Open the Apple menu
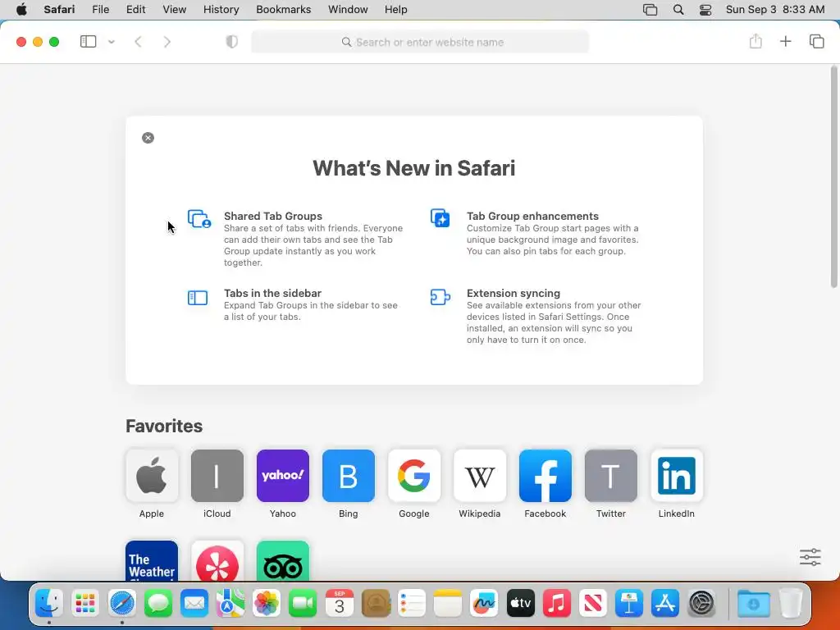Viewport: 840px width, 630px height. coord(21,10)
